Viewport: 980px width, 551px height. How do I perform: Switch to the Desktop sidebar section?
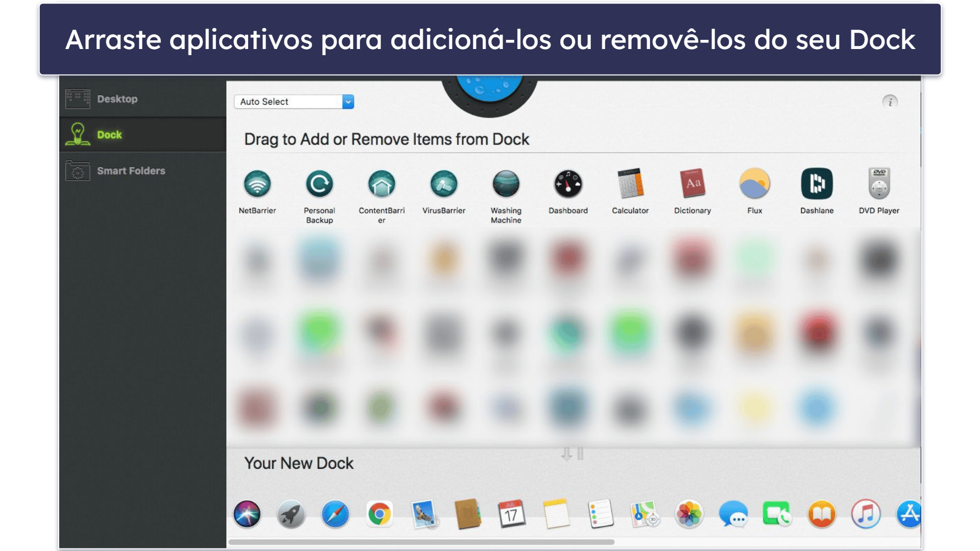tap(142, 99)
